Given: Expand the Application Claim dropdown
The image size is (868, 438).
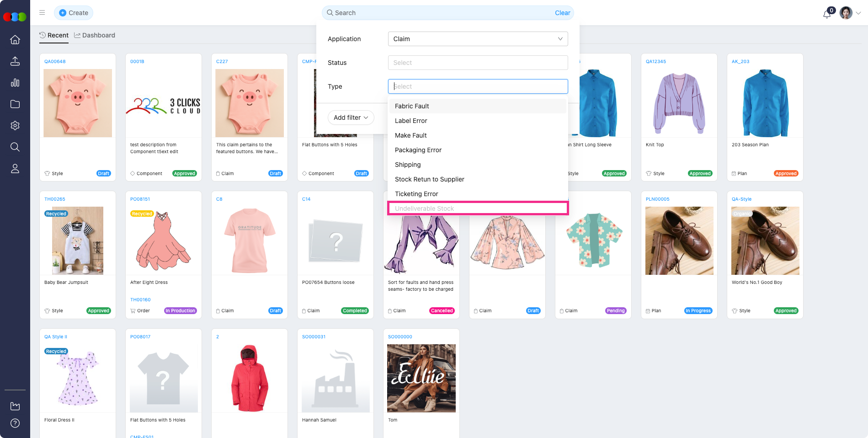Looking at the screenshot, I should click(x=478, y=39).
